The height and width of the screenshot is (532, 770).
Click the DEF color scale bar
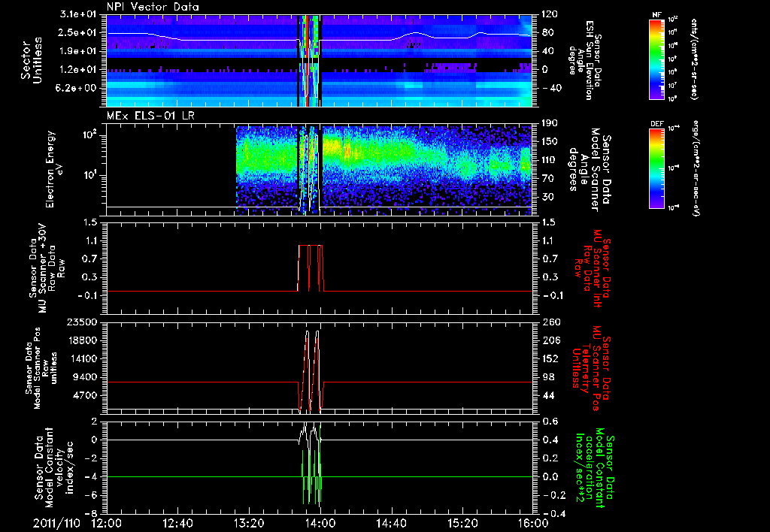[657, 168]
